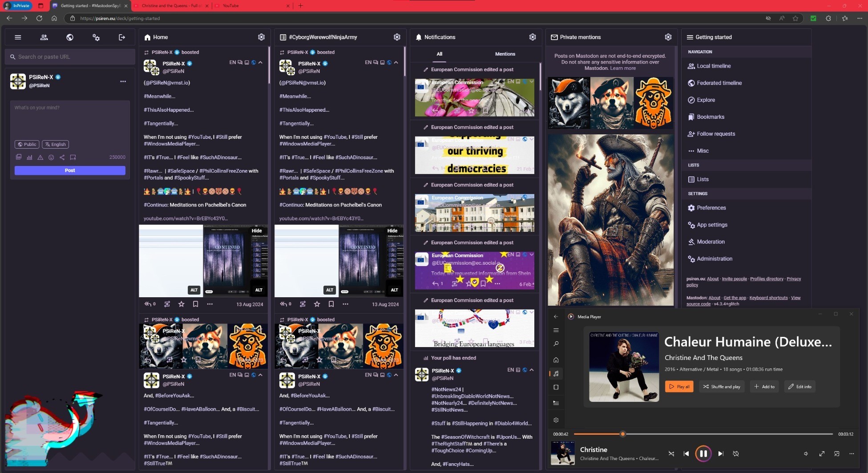Open PSiReN-X account actions menu
This screenshot has height=473, width=868.
click(123, 81)
